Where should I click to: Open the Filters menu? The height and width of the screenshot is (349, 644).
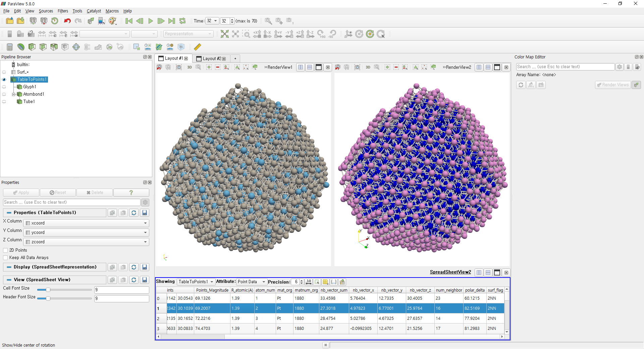pyautogui.click(x=63, y=11)
